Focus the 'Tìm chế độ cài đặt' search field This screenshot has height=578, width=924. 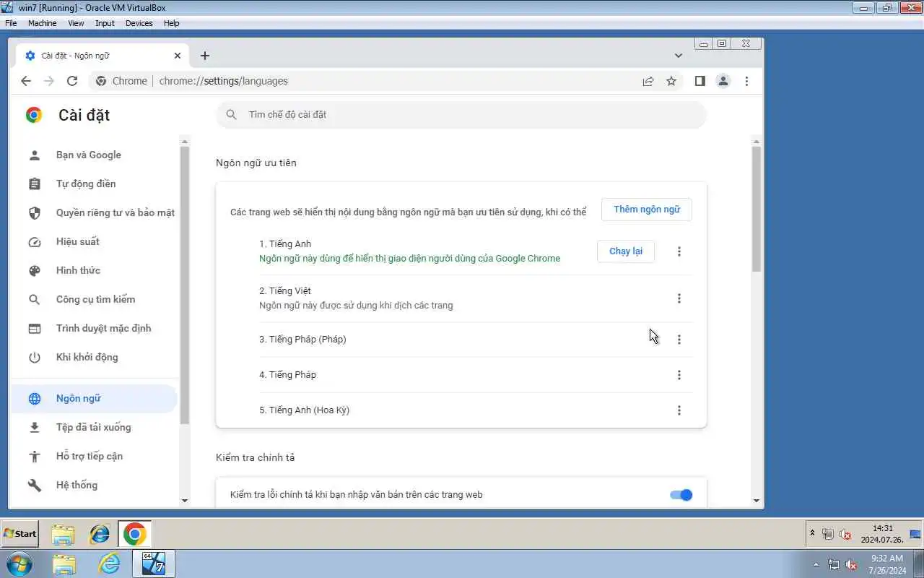tap(461, 115)
